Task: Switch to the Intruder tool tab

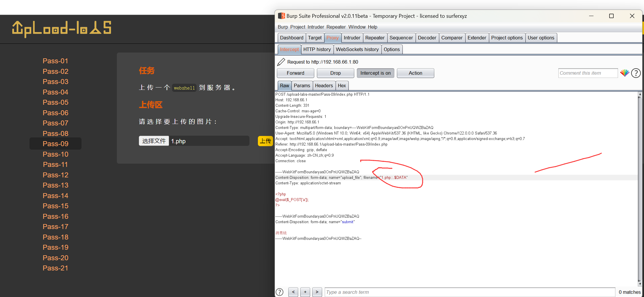Action: coord(352,38)
